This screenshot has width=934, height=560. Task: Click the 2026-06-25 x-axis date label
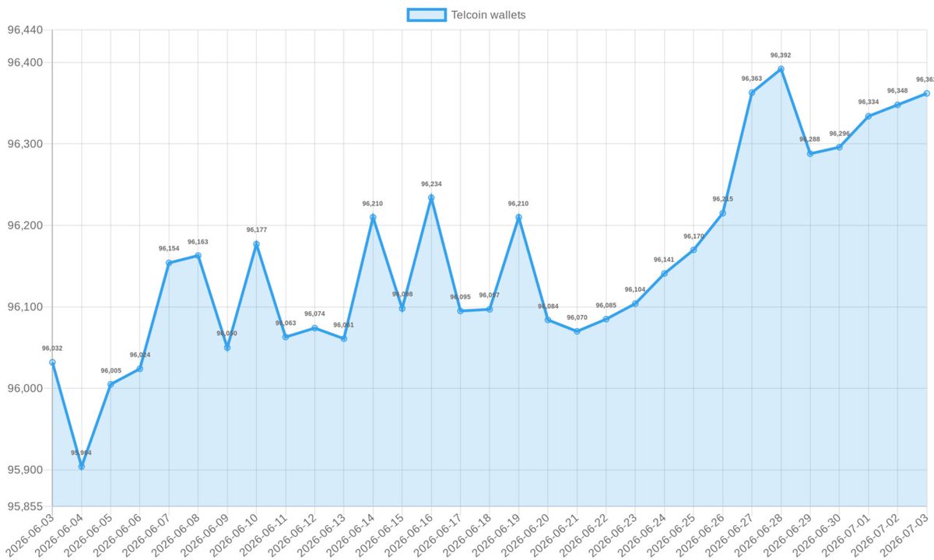pyautogui.click(x=670, y=534)
